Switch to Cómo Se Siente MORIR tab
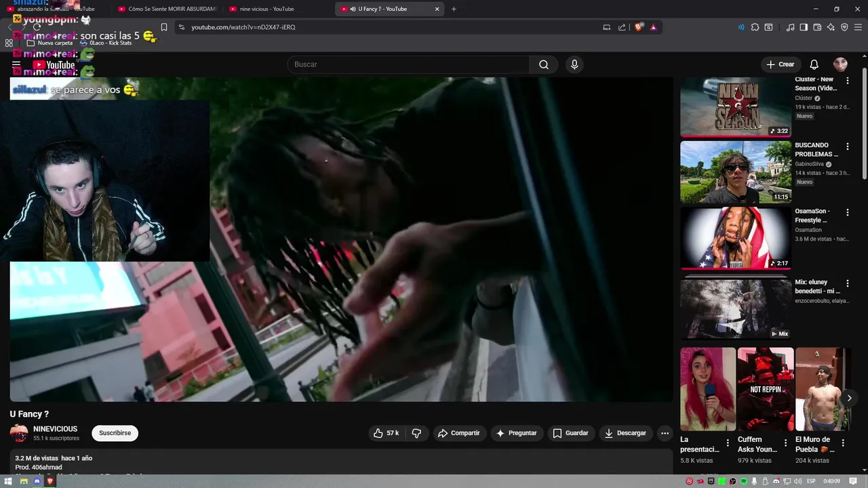This screenshot has height=488, width=868. (166, 9)
